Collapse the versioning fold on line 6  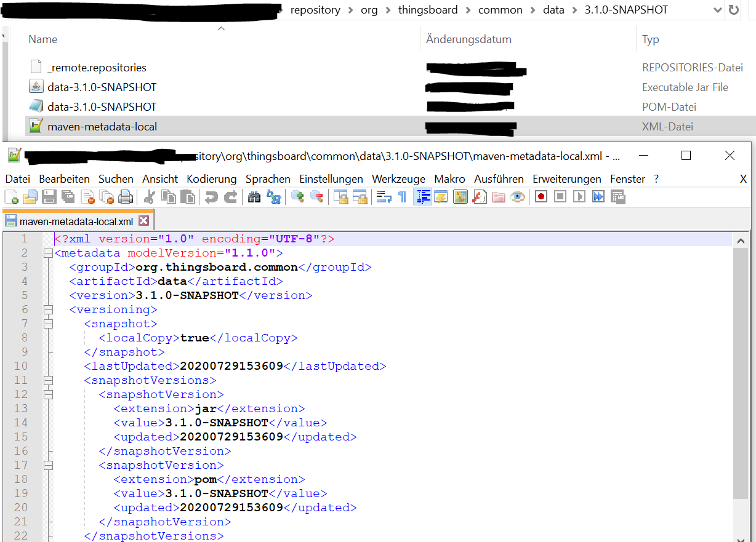click(x=48, y=309)
